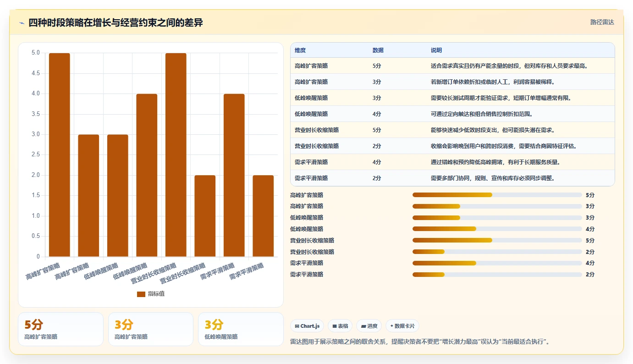Click 营业时长收缩策略 in the 能够快速减少 table row

click(317, 130)
